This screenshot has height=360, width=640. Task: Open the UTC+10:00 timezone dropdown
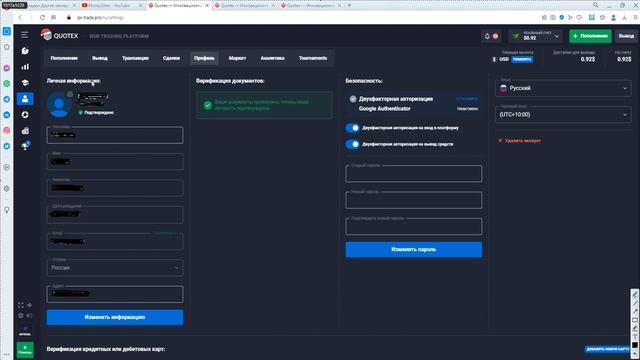(563, 115)
